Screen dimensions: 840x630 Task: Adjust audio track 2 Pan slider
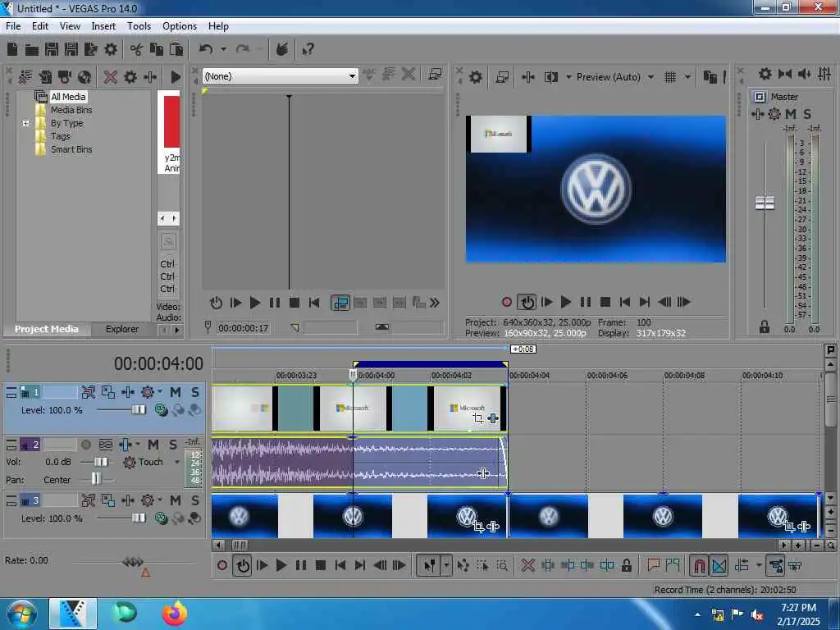[96, 478]
